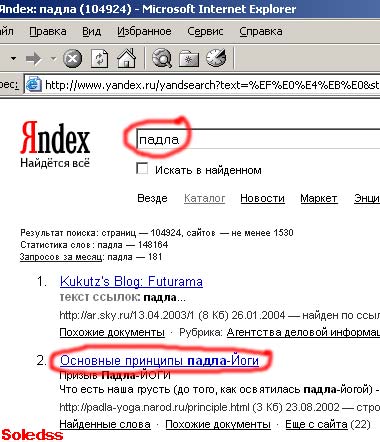380x442 pixels.
Task: Open the Favorites folder icon
Action: [x=189, y=59]
